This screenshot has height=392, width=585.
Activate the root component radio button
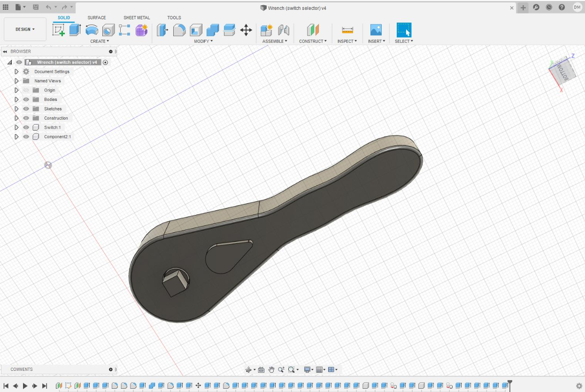coord(105,62)
